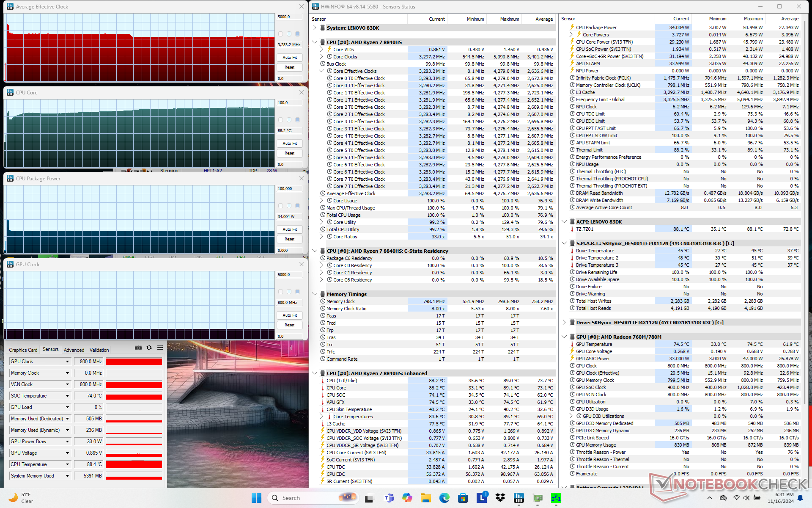Collapse the CPU [#0]: AMD Ryzen 7 8840HS group
The height and width of the screenshot is (508, 812).
coord(314,42)
